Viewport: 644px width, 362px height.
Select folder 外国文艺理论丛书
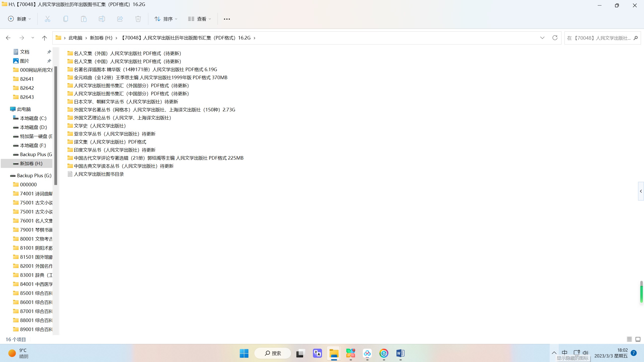(119, 118)
